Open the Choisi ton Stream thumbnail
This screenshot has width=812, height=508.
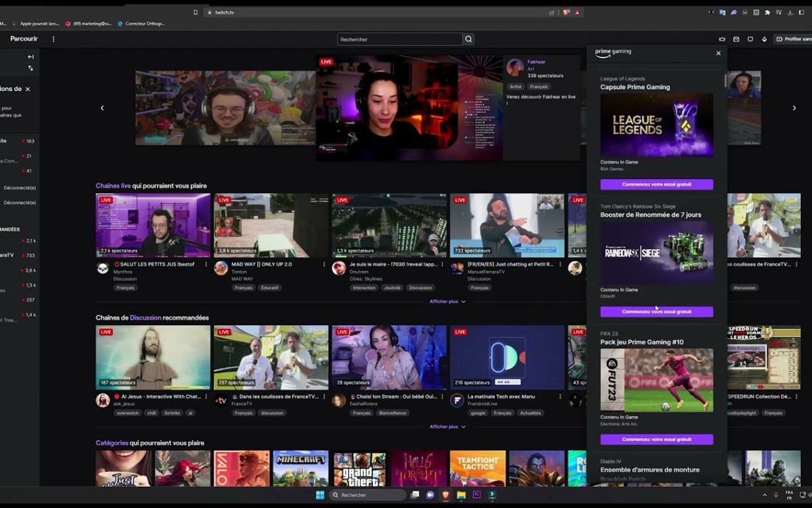pyautogui.click(x=389, y=357)
